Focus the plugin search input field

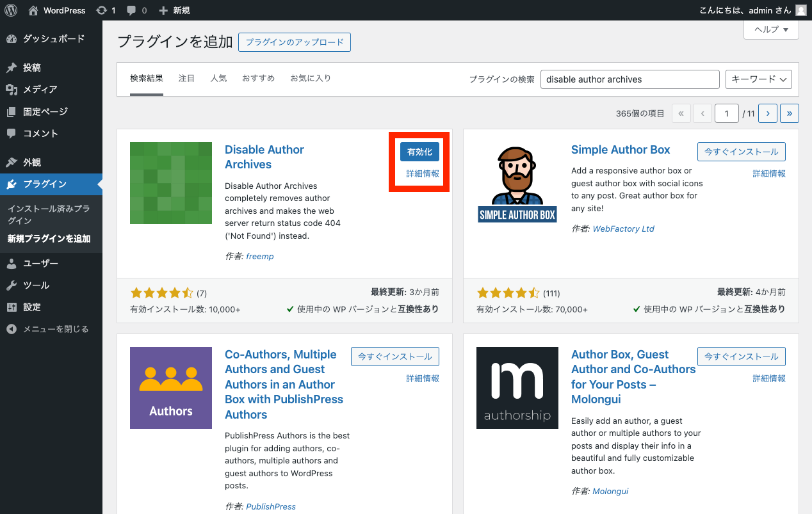coord(630,79)
